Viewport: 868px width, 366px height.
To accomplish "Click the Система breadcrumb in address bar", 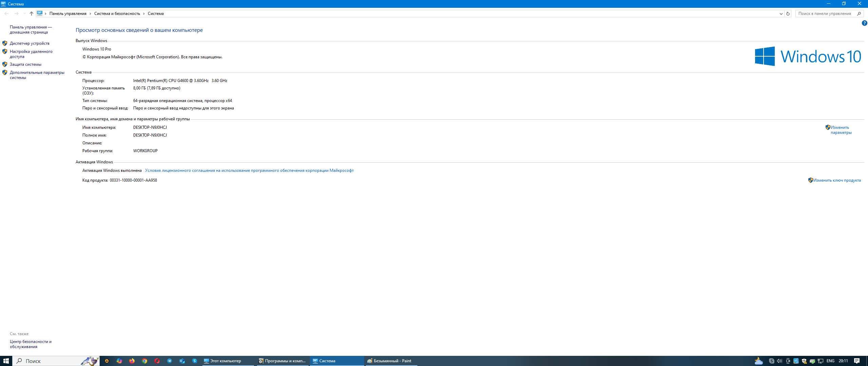I will (156, 14).
